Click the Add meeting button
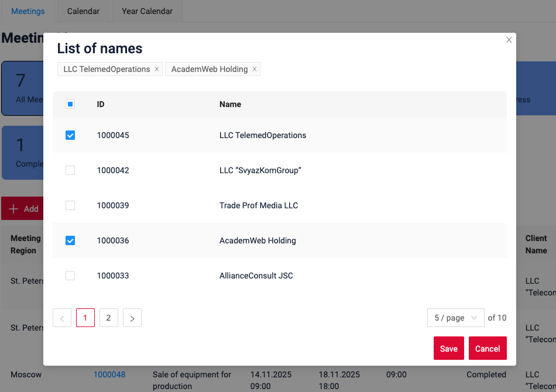 tap(23, 209)
